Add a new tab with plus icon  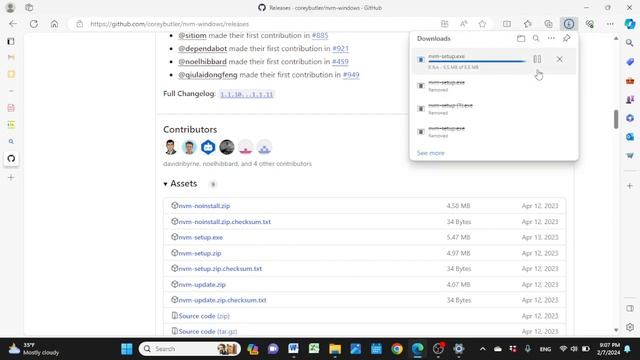point(11,177)
